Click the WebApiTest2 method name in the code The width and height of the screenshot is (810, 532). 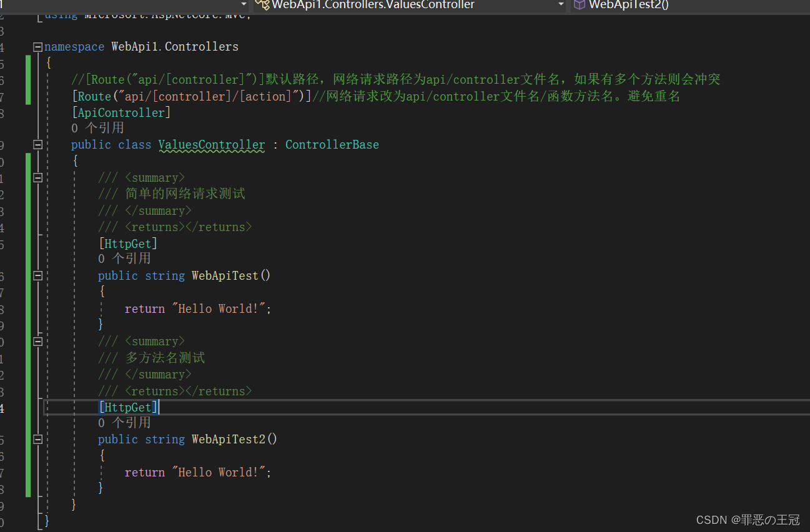(x=229, y=439)
